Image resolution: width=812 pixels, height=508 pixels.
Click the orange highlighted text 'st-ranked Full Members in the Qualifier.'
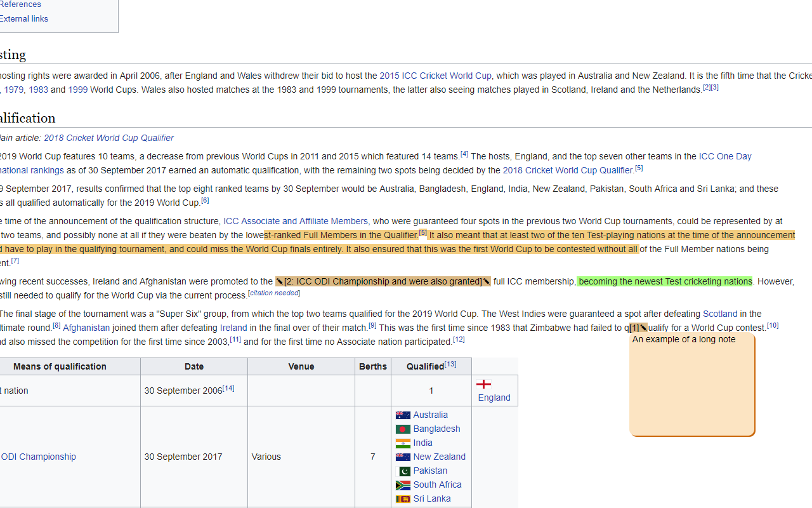pyautogui.click(x=341, y=235)
